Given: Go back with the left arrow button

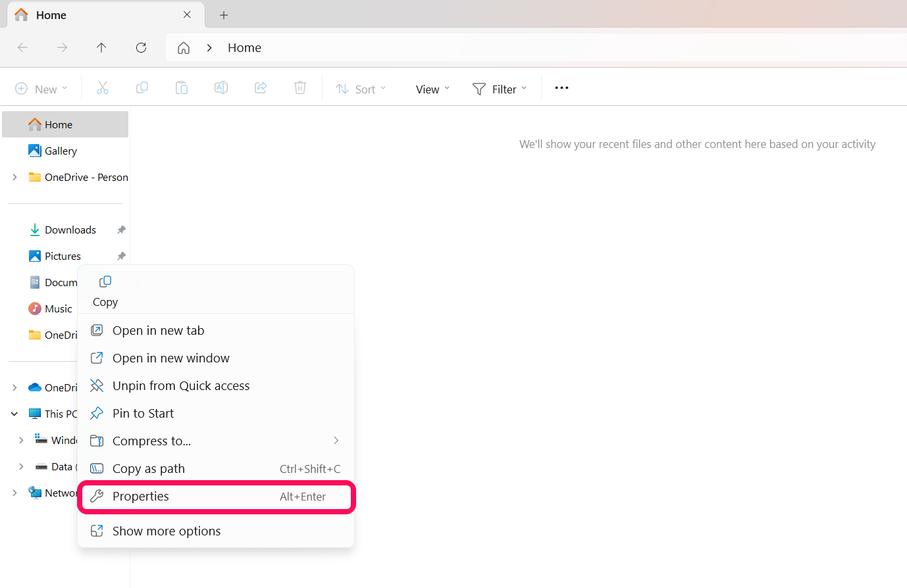Looking at the screenshot, I should coord(22,47).
